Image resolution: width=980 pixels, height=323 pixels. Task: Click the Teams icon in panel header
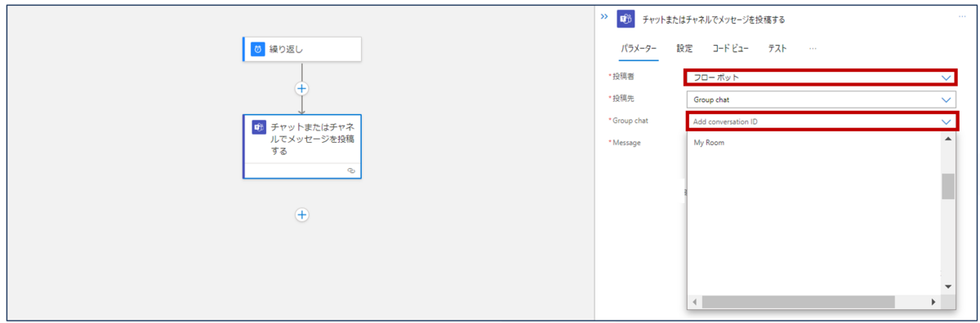(626, 19)
